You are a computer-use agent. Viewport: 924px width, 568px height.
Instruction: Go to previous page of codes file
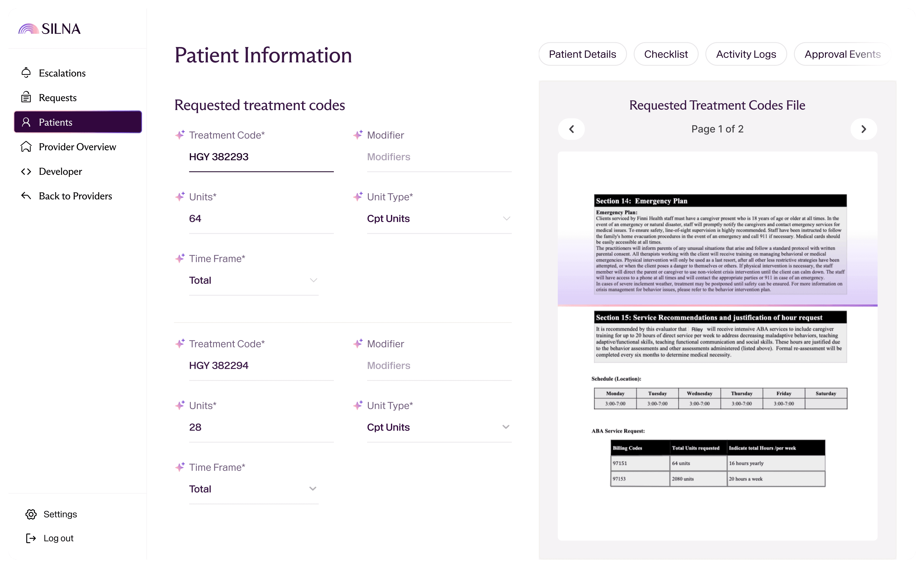pyautogui.click(x=571, y=129)
